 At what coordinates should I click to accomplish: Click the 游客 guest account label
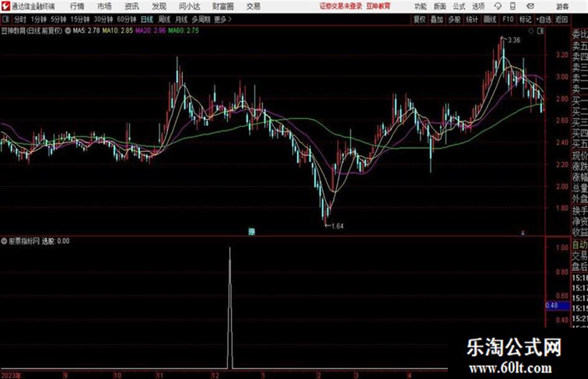(x=562, y=6)
